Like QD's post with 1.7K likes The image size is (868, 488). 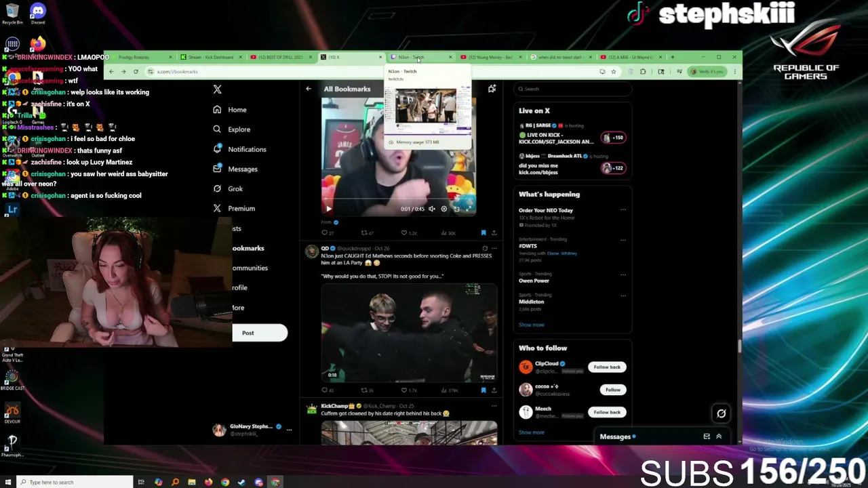click(409, 390)
